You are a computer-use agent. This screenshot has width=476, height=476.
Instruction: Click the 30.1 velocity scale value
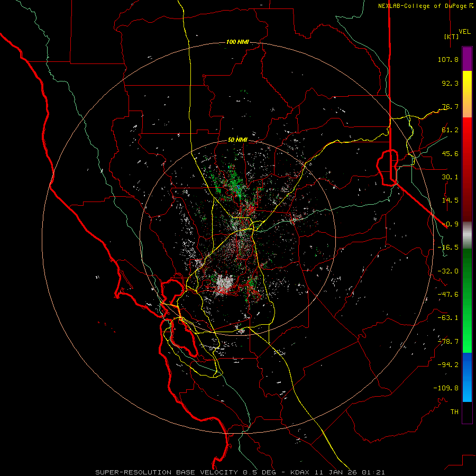(450, 177)
